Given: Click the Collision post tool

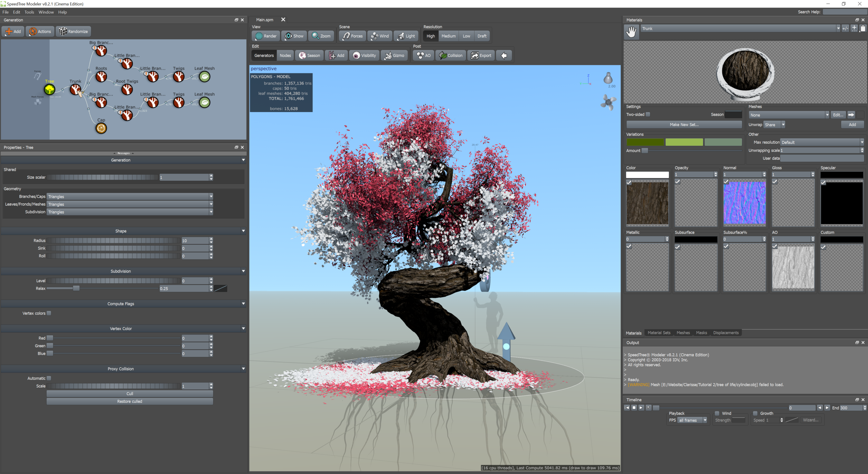Looking at the screenshot, I should click(x=451, y=56).
